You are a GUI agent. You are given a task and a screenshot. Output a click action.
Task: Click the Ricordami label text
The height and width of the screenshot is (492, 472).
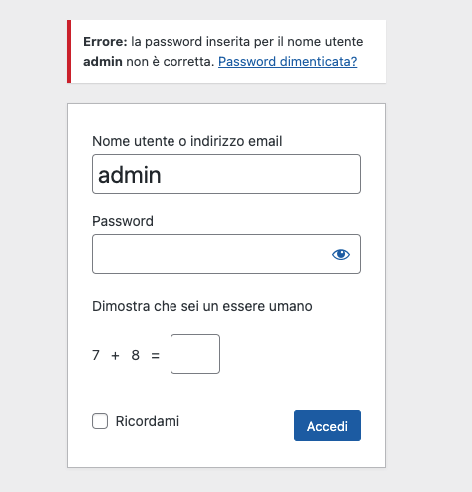(147, 421)
